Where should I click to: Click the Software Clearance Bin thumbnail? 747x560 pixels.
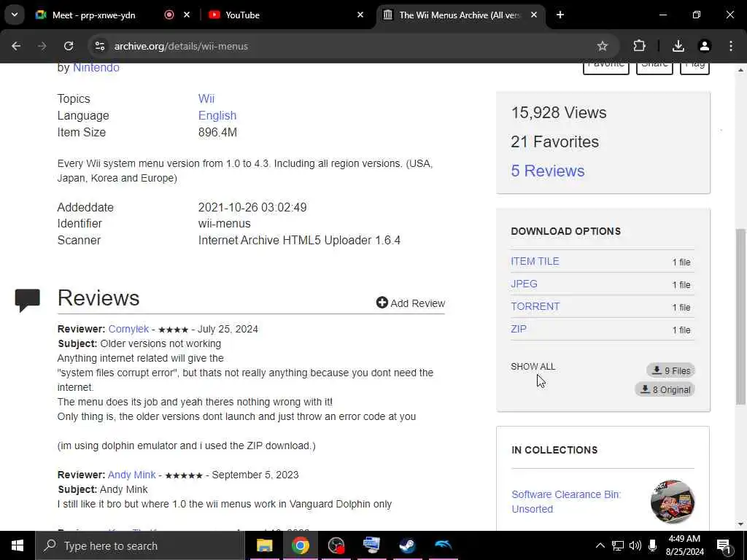(673, 502)
